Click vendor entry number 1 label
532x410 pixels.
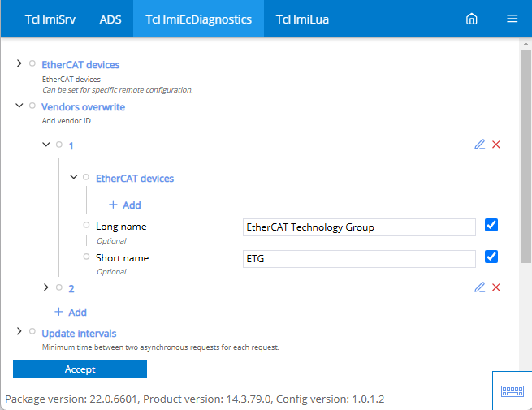point(71,146)
